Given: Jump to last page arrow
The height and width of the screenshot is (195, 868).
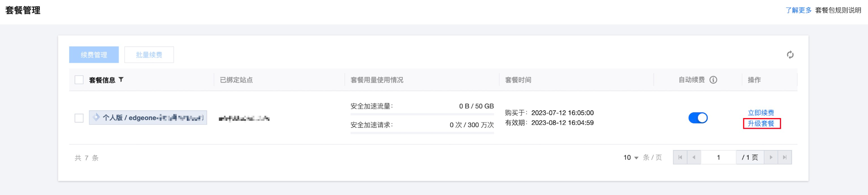Looking at the screenshot, I should point(785,157).
